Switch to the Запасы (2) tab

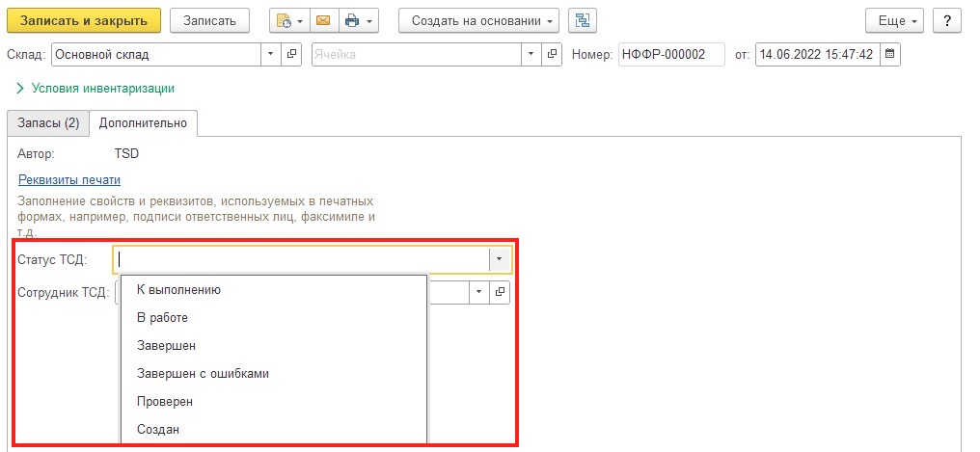coord(48,123)
